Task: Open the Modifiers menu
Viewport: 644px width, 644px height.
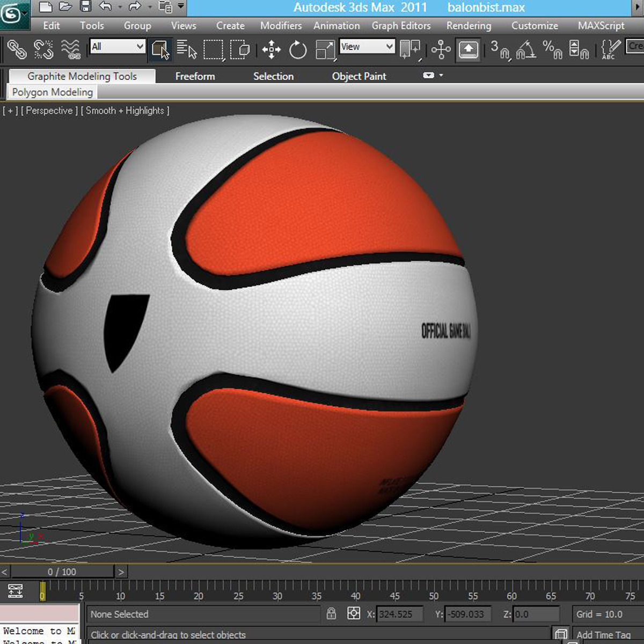Action: pos(281,25)
